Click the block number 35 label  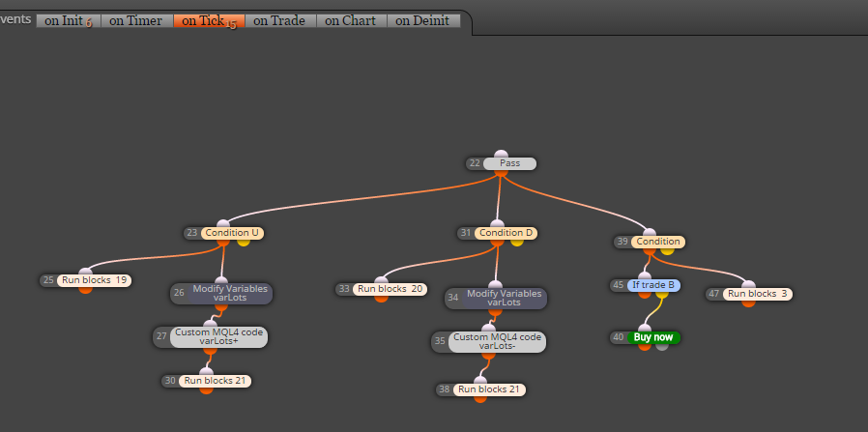440,342
